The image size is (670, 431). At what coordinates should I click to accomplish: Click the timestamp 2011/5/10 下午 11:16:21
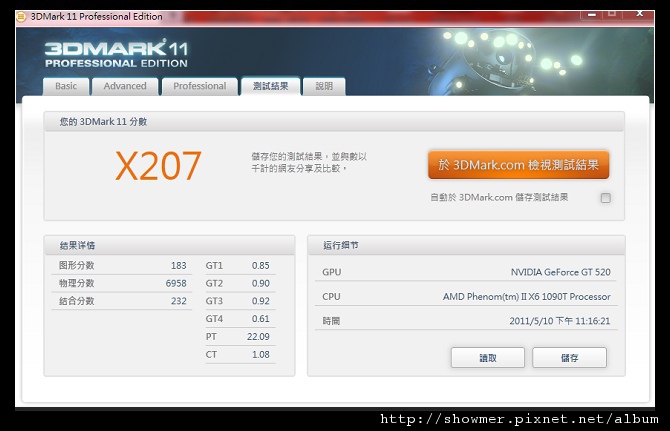560,321
